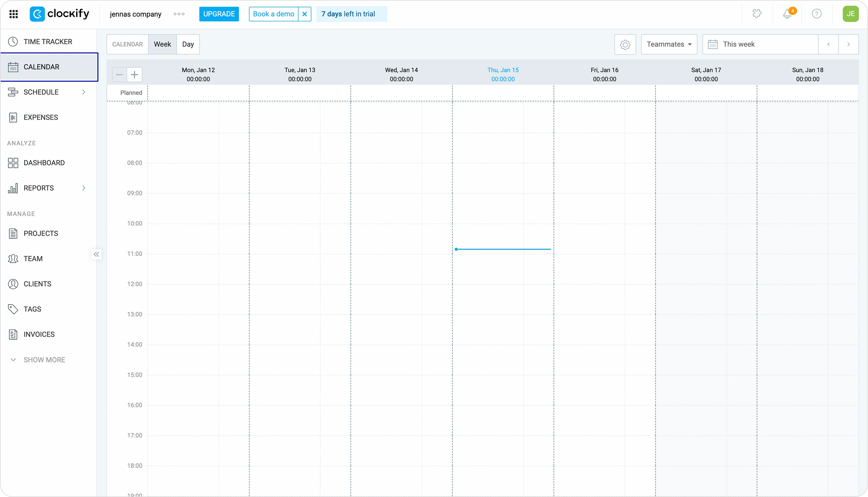Expand the Schedule submenu
Viewport: 868px width, 497px height.
coord(84,92)
